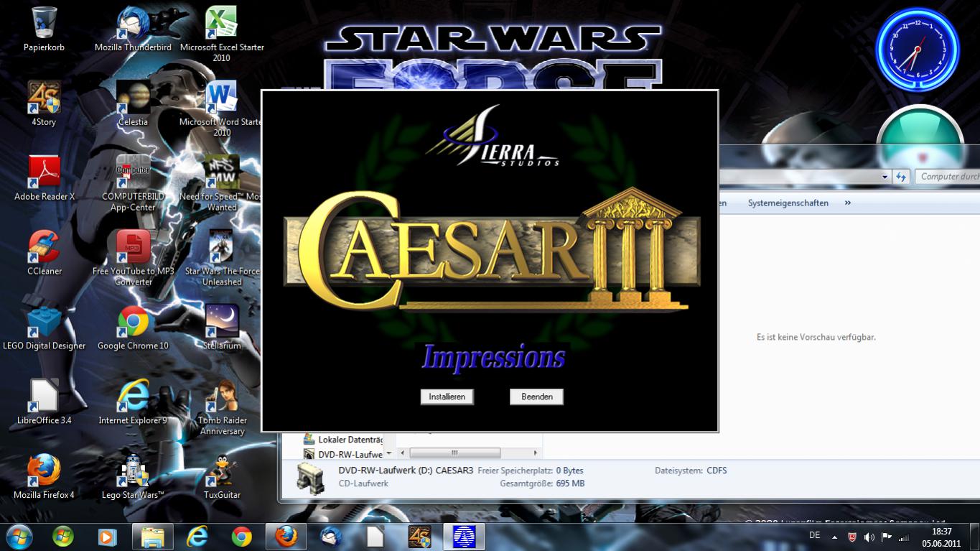Select the COMPUTERBILD App-Center desktop icon
This screenshot has width=980, height=551.
(x=133, y=183)
